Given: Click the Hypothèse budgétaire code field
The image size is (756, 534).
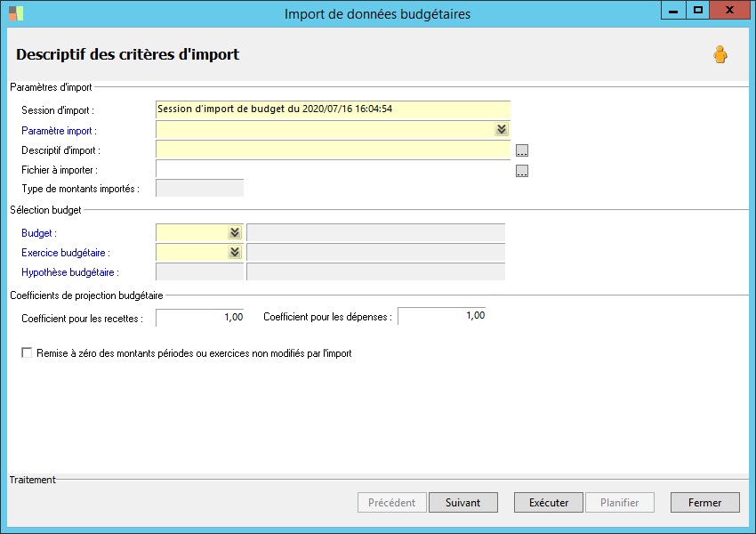Looking at the screenshot, I should (x=199, y=271).
